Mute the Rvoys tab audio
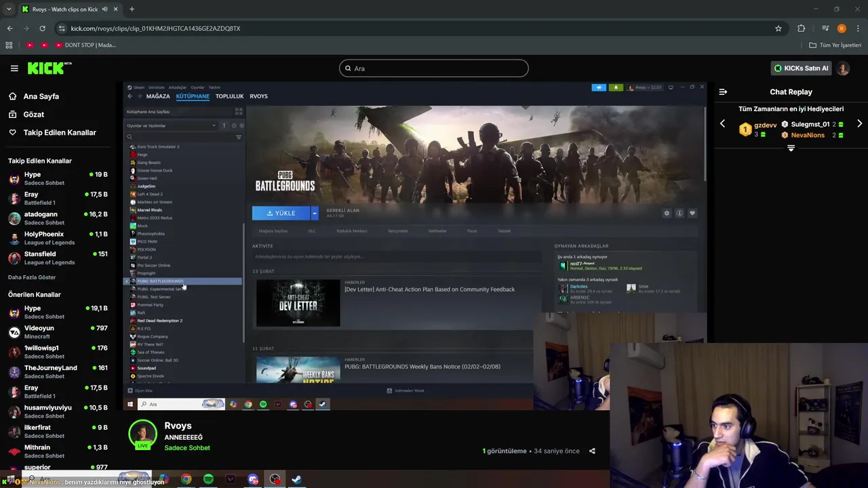The height and width of the screenshot is (488, 868). pyautogui.click(x=105, y=9)
